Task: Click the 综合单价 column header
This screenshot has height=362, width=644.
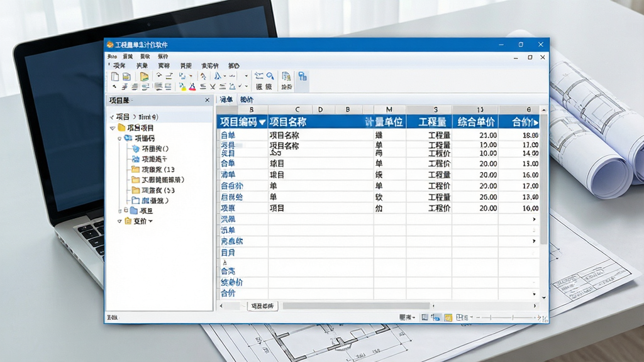Action: (x=475, y=122)
